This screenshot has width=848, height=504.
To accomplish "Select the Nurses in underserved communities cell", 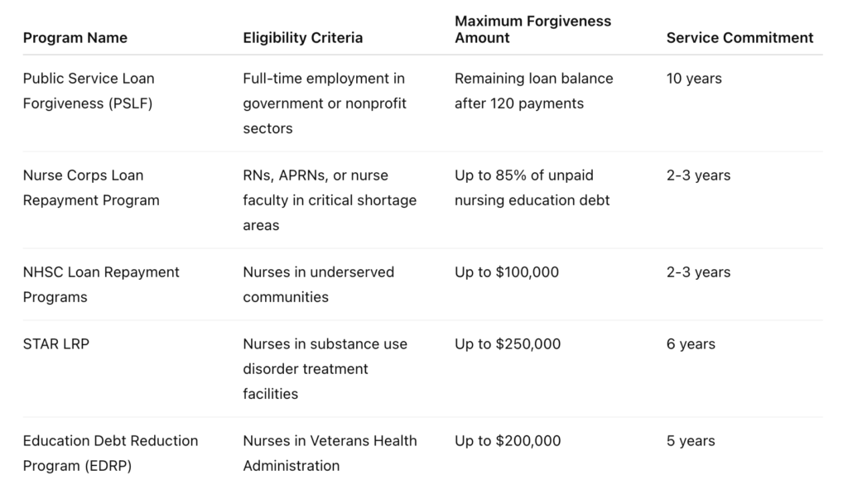I will click(x=318, y=284).
